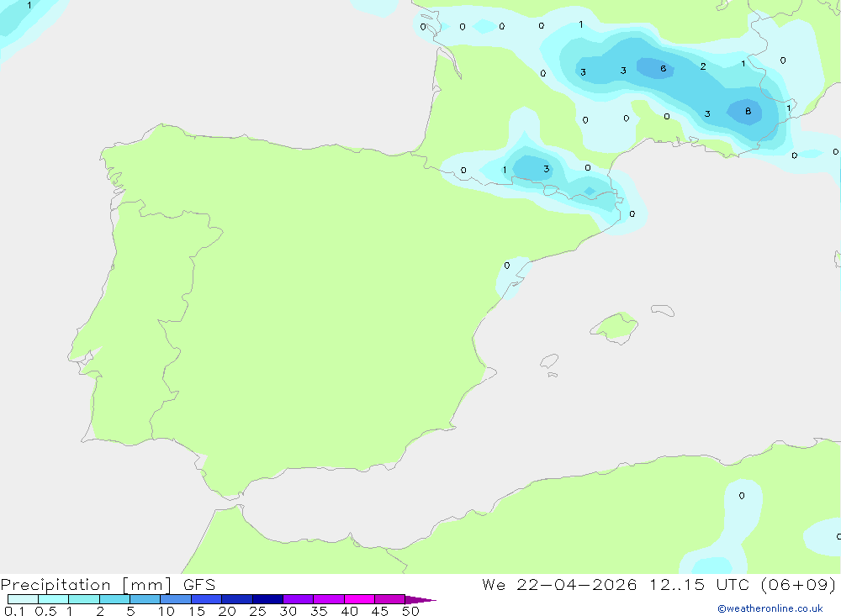Click the '0' value on Spain's east coast

pos(507,266)
